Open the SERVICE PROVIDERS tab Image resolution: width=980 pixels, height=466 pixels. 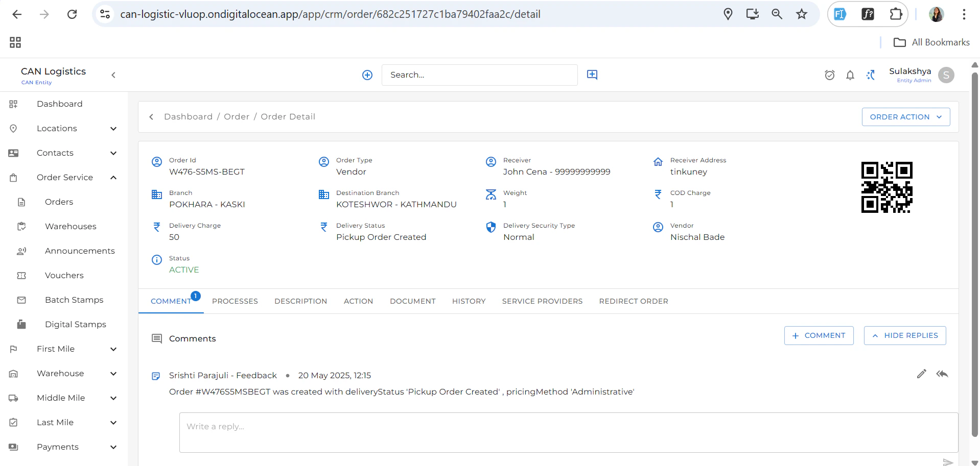[542, 301]
